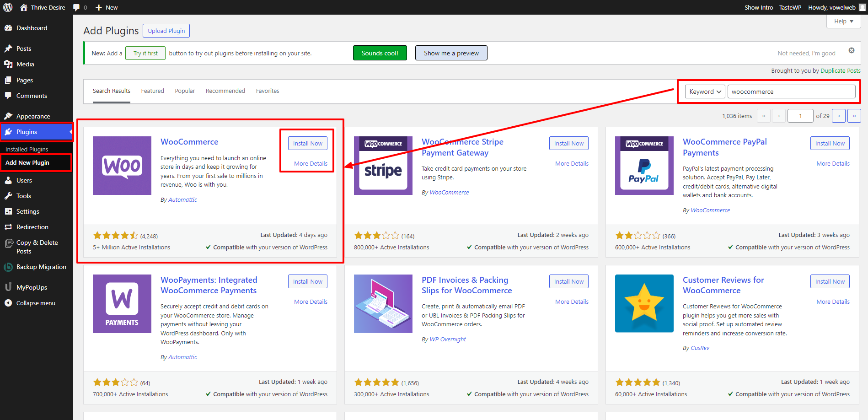Go to next page of results
The height and width of the screenshot is (420, 868).
point(839,116)
